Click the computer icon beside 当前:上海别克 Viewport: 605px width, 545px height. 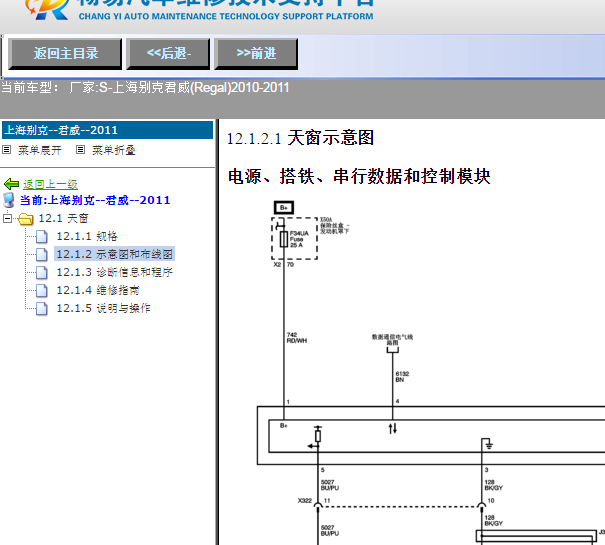click(8, 200)
